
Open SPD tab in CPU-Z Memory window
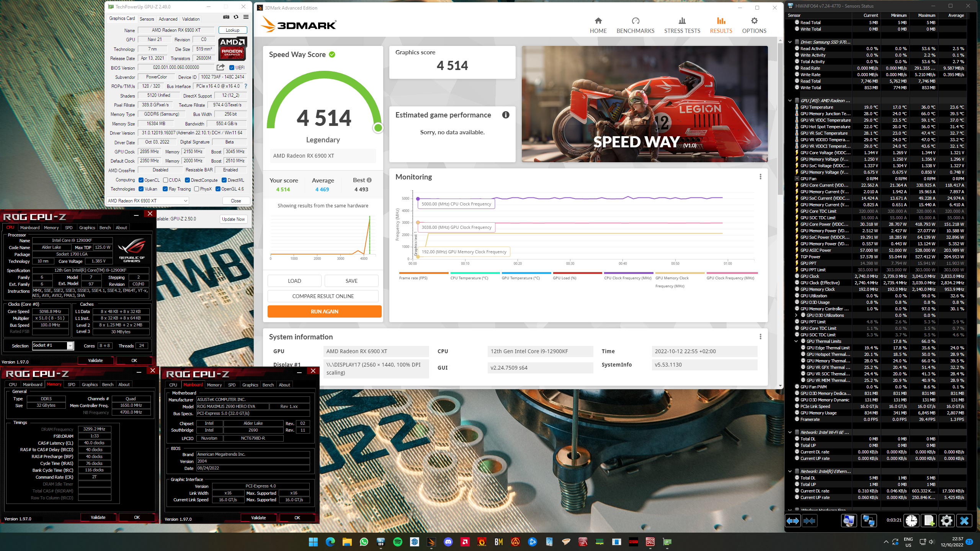(71, 385)
